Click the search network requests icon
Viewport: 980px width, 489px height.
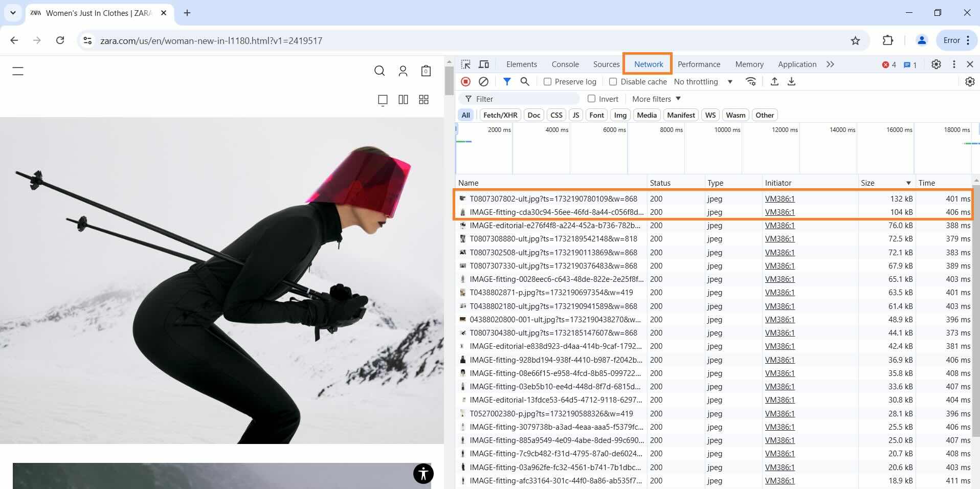tap(524, 81)
